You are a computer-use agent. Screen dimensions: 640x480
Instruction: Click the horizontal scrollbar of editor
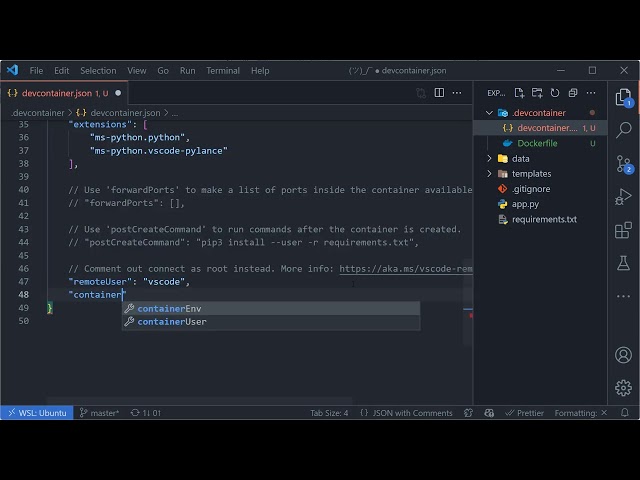(x=199, y=400)
